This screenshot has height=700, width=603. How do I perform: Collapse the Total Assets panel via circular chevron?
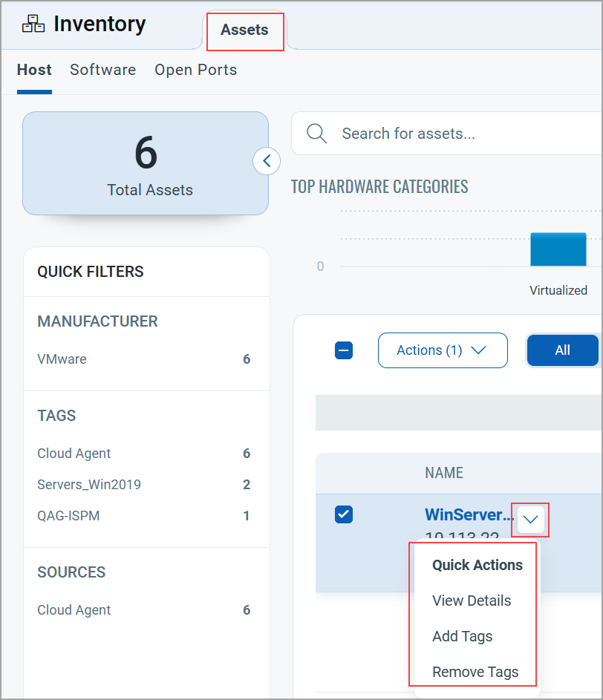pyautogui.click(x=267, y=161)
